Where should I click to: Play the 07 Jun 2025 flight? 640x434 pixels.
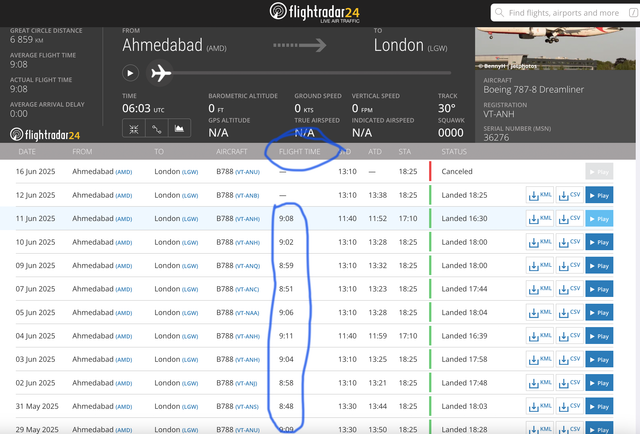[x=599, y=289]
